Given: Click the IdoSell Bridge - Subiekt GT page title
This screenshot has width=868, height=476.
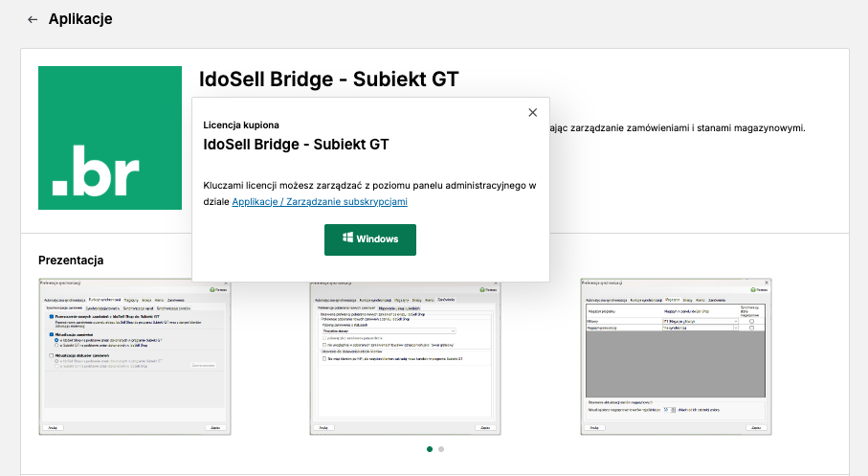Looking at the screenshot, I should point(329,79).
